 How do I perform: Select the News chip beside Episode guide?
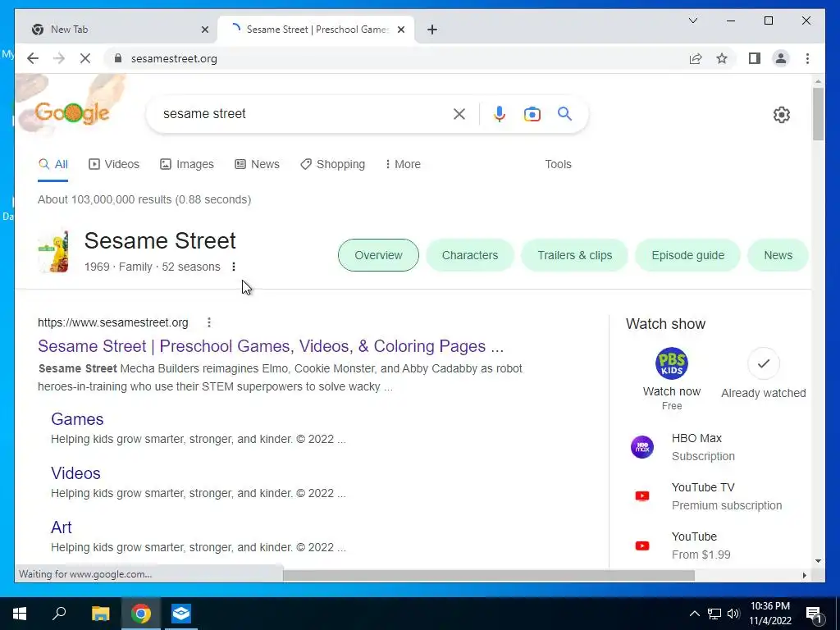click(x=778, y=255)
